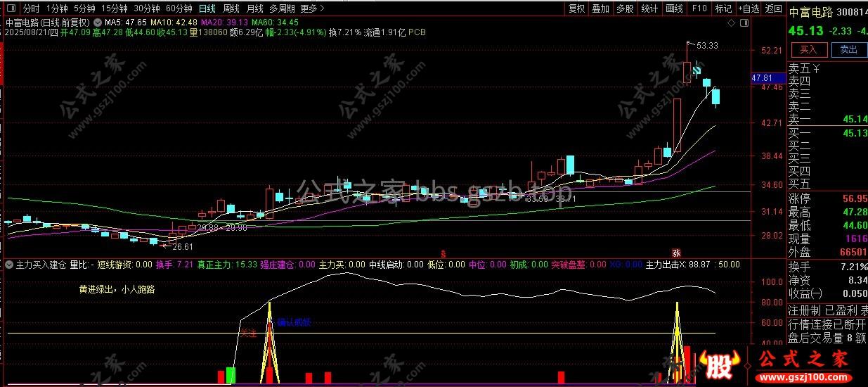The height and width of the screenshot is (387, 868).
Task: Toggle the left sidebar panel icon
Action: [10, 9]
